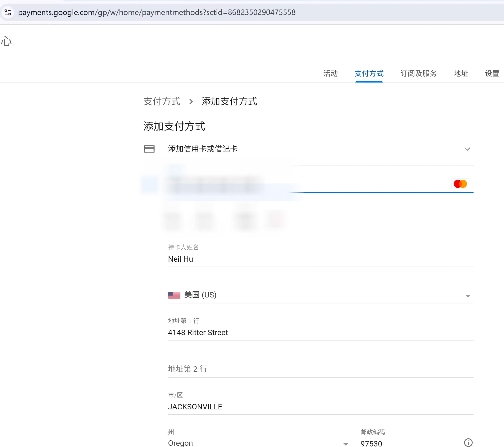Screen dimensions: 504x447
Task: Click the info icon beside postal code
Action: click(x=468, y=443)
